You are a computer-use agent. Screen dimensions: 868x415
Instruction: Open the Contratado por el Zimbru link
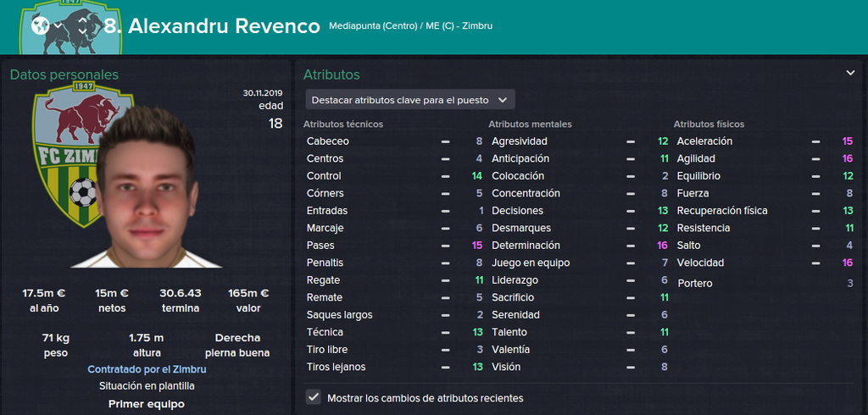(147, 369)
